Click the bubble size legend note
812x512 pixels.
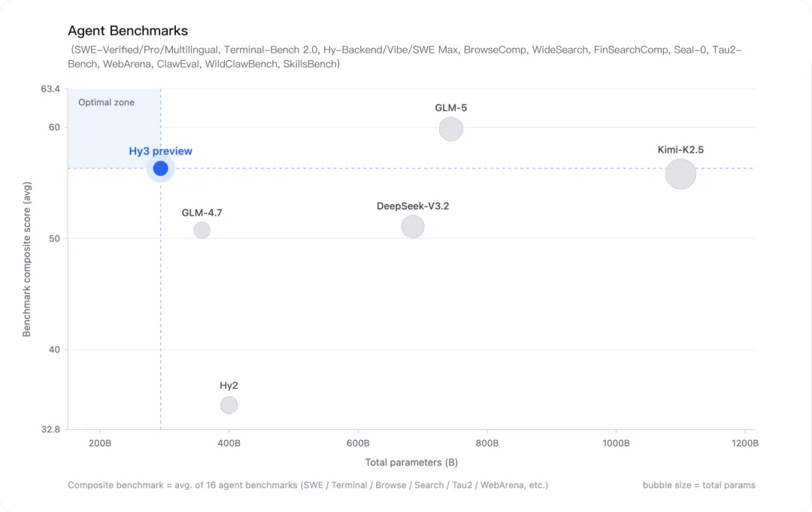pos(698,485)
